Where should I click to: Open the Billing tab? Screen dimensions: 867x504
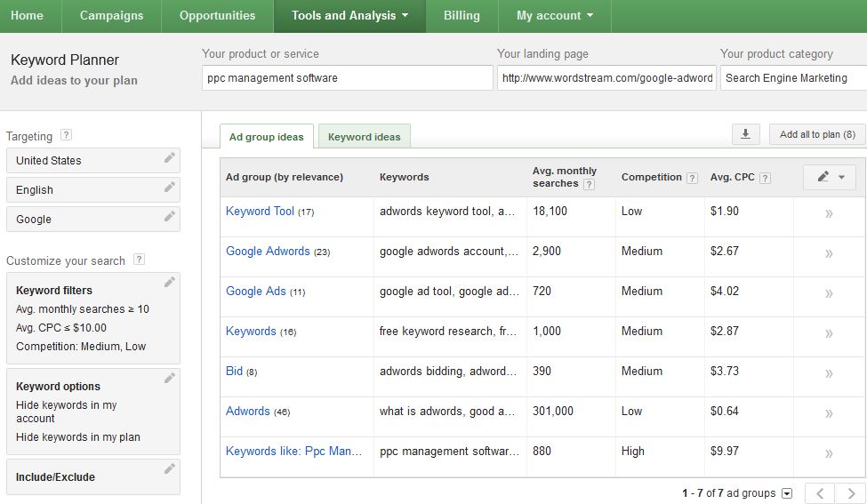coord(462,16)
